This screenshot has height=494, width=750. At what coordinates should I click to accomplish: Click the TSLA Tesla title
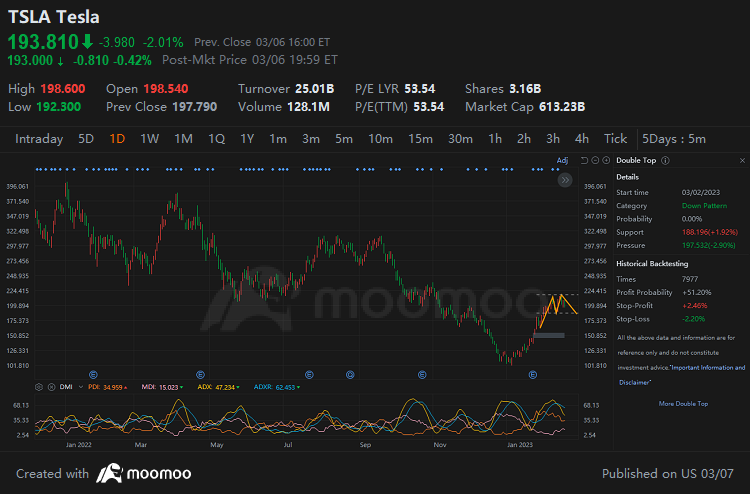pos(54,17)
